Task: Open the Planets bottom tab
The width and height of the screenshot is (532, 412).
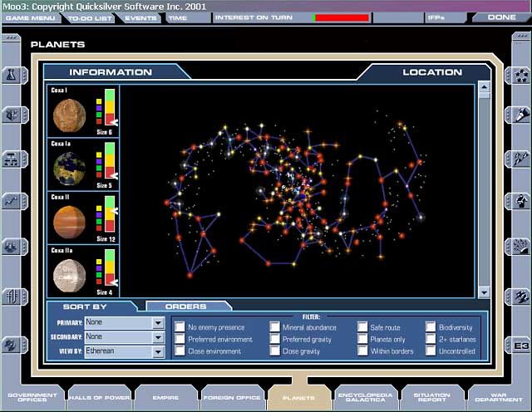Action: 299,397
